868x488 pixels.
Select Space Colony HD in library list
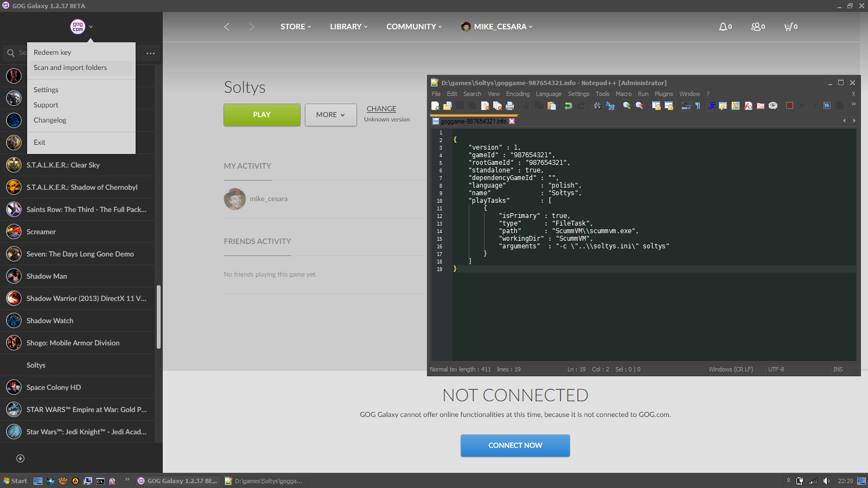tap(77, 388)
